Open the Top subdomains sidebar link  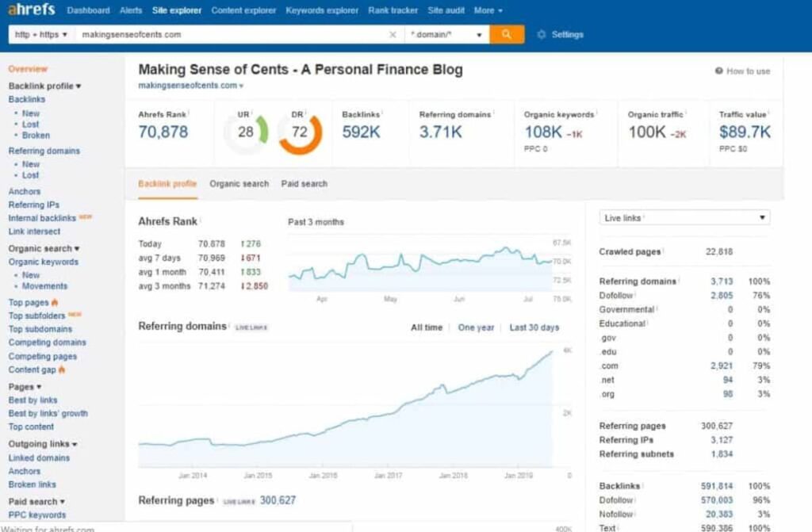(40, 329)
